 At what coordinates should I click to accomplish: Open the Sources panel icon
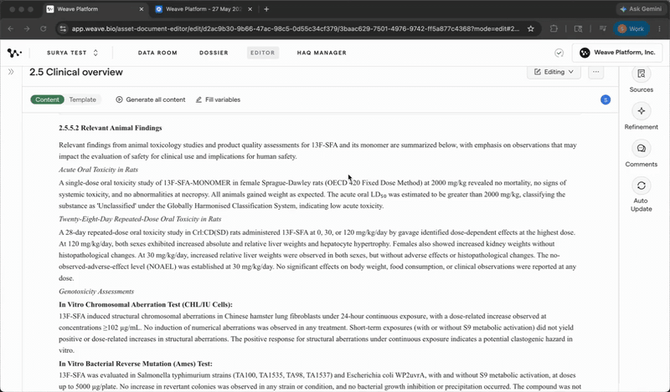[x=641, y=74]
